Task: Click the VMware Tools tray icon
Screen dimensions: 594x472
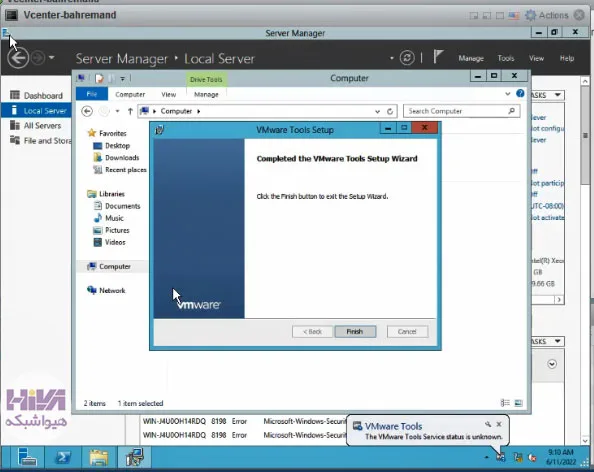Action: (x=501, y=457)
